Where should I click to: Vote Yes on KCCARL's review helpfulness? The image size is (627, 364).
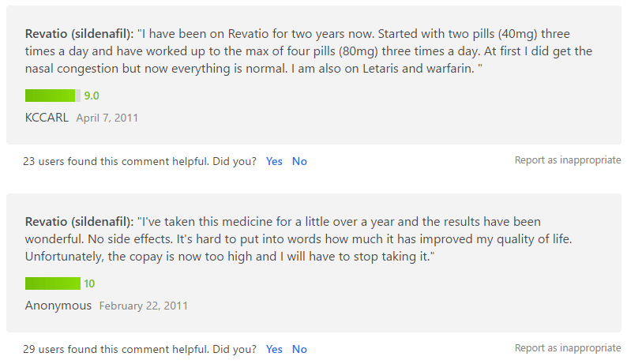pos(274,161)
